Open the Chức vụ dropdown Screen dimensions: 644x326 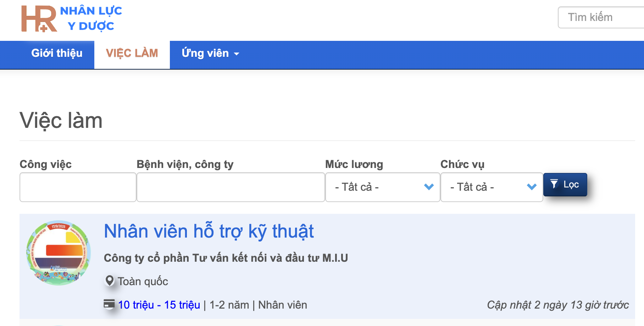[491, 187]
